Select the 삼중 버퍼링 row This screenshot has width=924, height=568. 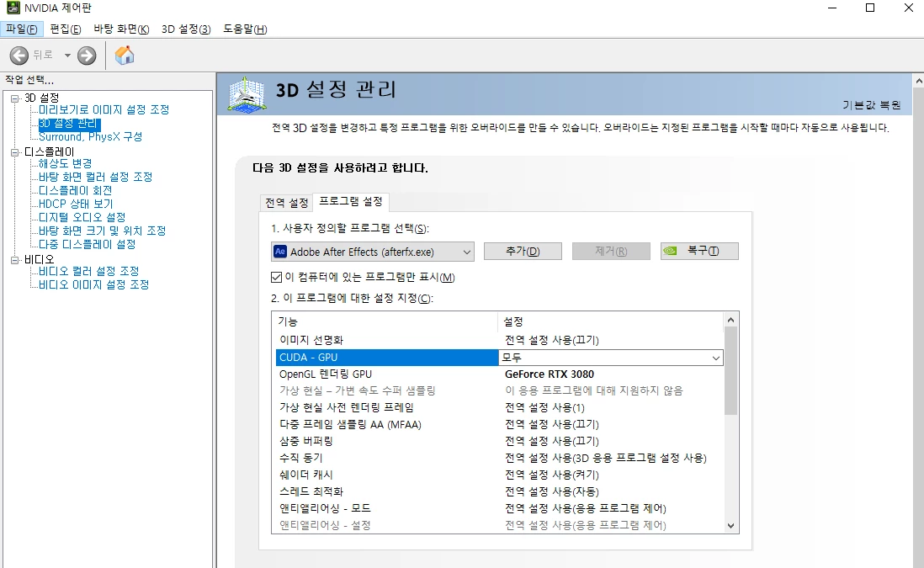pos(499,441)
